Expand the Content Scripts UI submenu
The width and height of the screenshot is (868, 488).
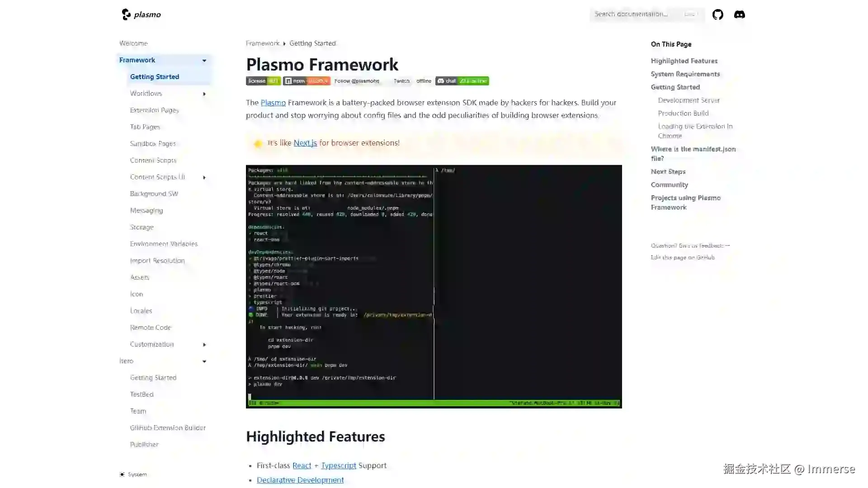[x=204, y=177]
